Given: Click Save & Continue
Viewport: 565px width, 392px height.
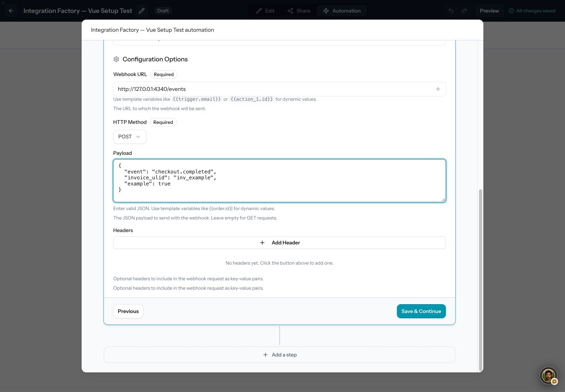Looking at the screenshot, I should [421, 311].
